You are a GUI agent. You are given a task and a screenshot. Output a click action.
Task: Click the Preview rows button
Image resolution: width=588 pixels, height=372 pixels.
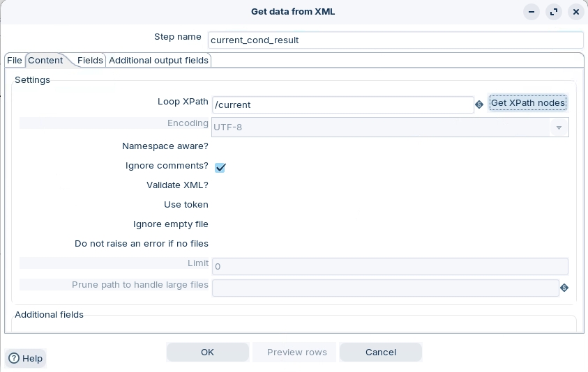coord(296,352)
